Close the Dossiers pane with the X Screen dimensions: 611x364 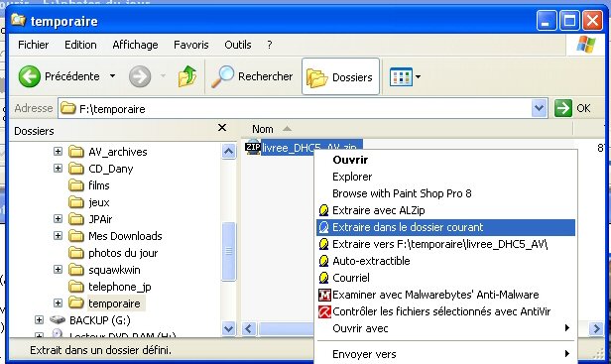coord(222,127)
